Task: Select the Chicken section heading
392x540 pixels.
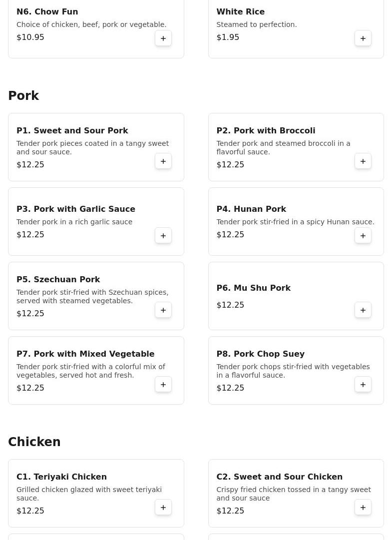Action: [x=34, y=442]
